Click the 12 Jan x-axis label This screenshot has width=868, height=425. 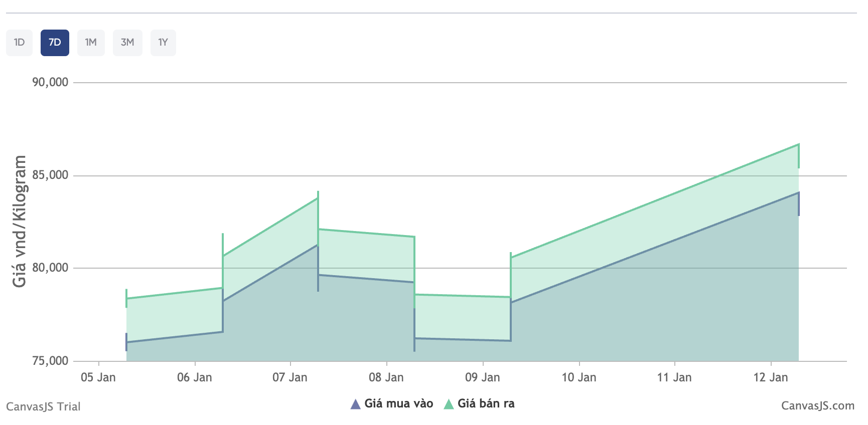point(771,377)
